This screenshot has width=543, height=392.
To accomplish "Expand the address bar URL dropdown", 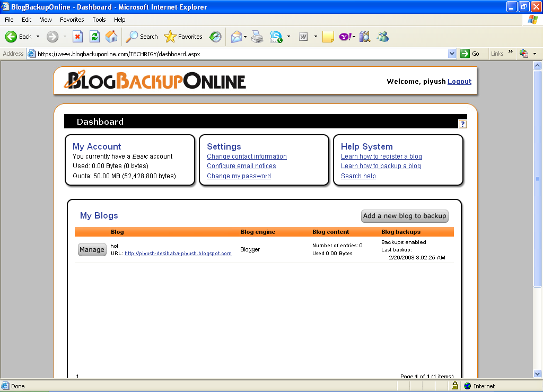I will point(452,54).
